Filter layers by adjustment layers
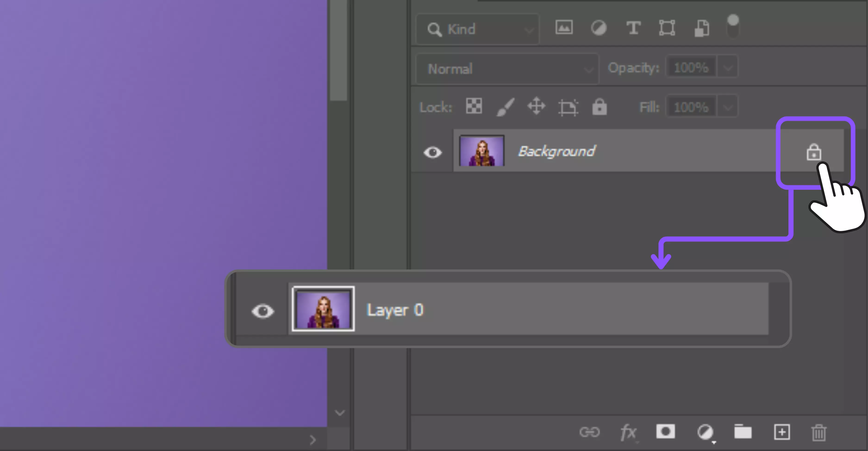The height and width of the screenshot is (451, 868). point(599,28)
